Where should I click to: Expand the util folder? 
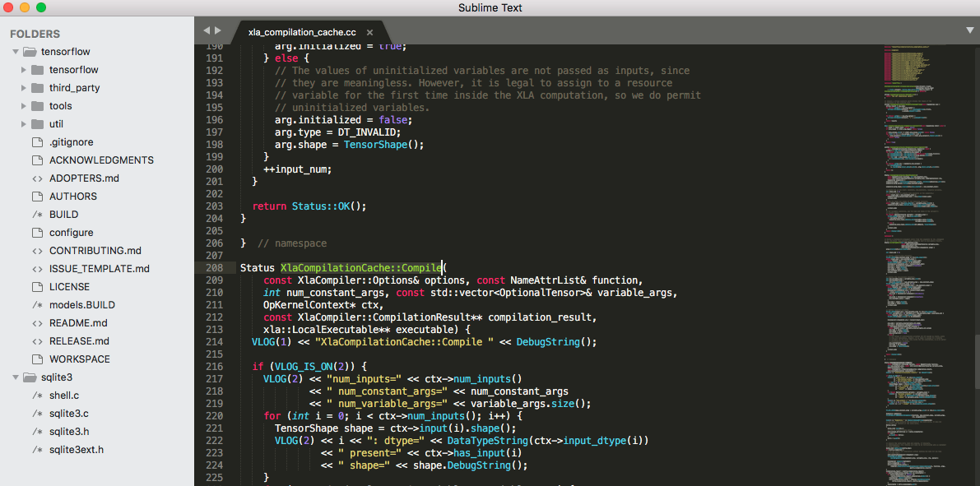click(x=24, y=123)
